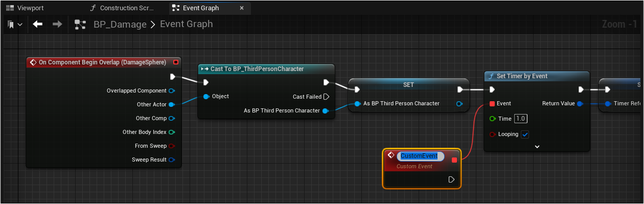The image size is (644, 204).
Task: Click the exec output pin of Overlap node
Action: click(x=173, y=77)
